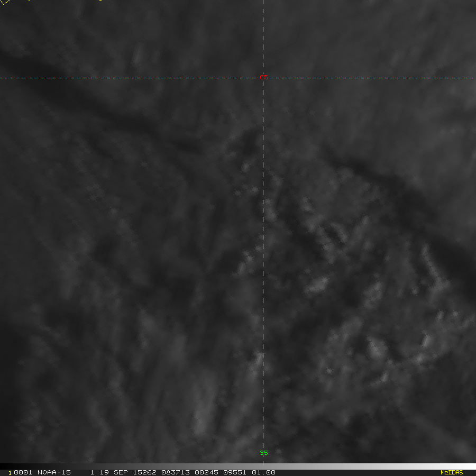Click the 00245 line value
476x476 pixels.
tap(206, 472)
